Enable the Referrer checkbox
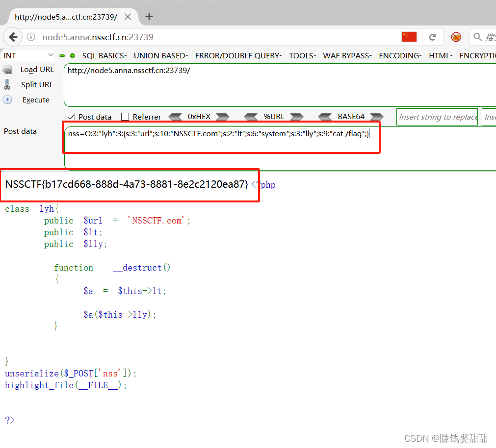 125,117
